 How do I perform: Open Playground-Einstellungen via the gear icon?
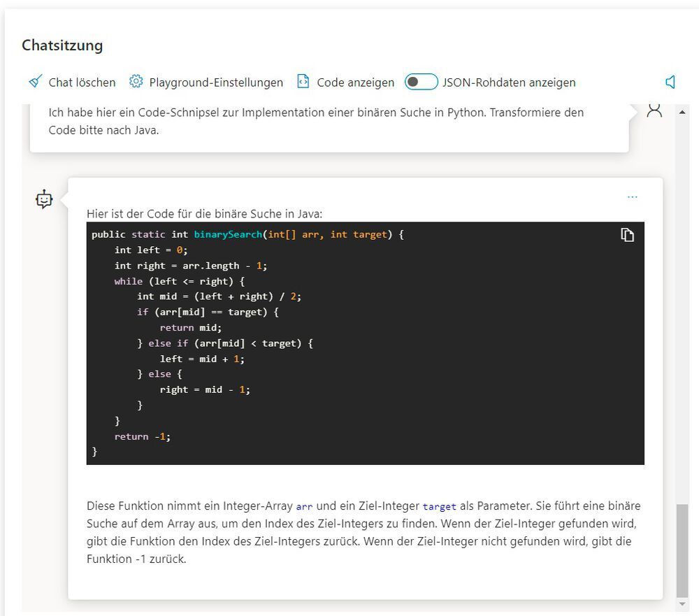coord(137,82)
